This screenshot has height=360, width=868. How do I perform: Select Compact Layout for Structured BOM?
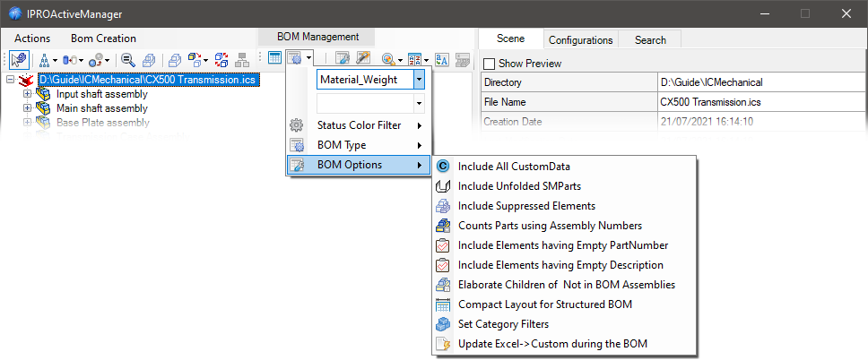pos(544,304)
